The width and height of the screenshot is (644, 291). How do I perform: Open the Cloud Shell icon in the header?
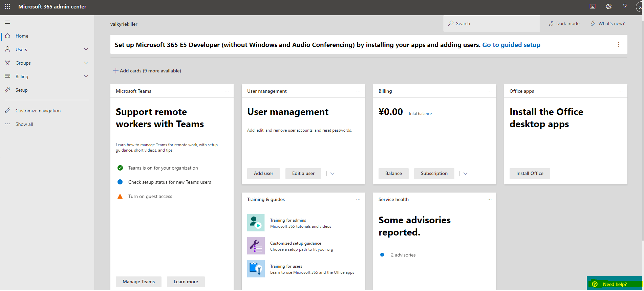tap(593, 6)
